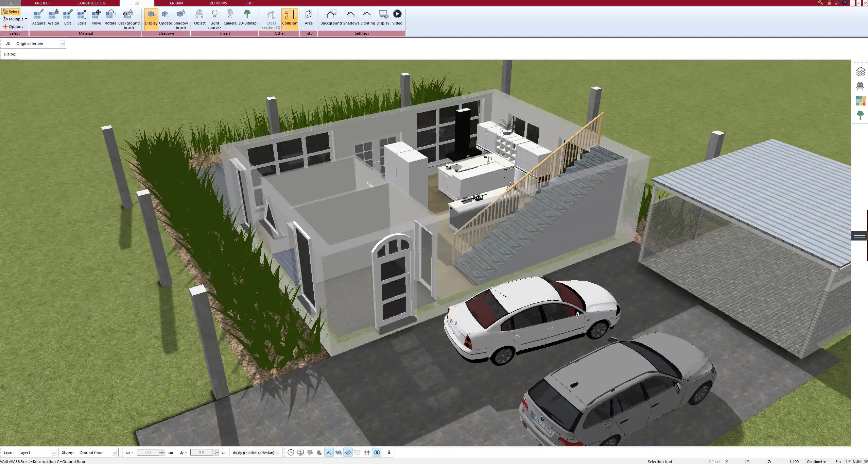Viewport: 868px width, 464px height.
Task: Open Shadows settings
Action: point(351,18)
